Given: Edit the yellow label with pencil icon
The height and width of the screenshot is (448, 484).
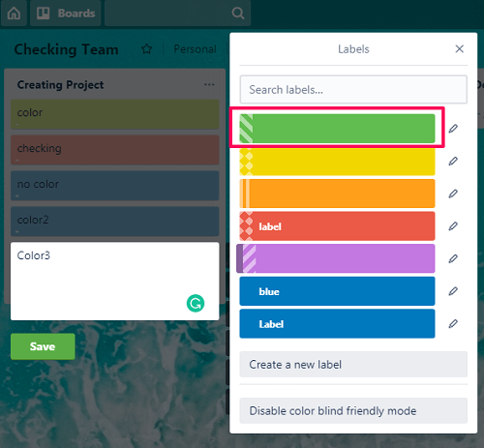Looking at the screenshot, I should (453, 161).
